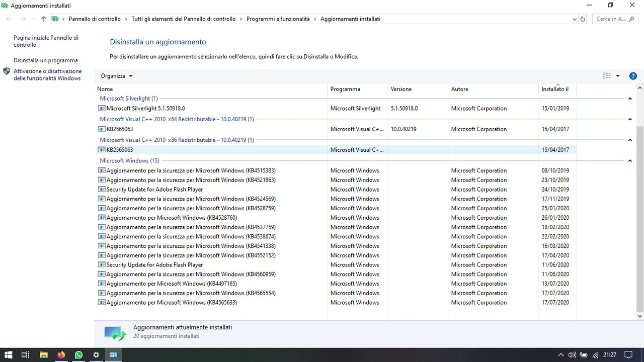Open 'Disinstalla un programma' link

click(46, 60)
